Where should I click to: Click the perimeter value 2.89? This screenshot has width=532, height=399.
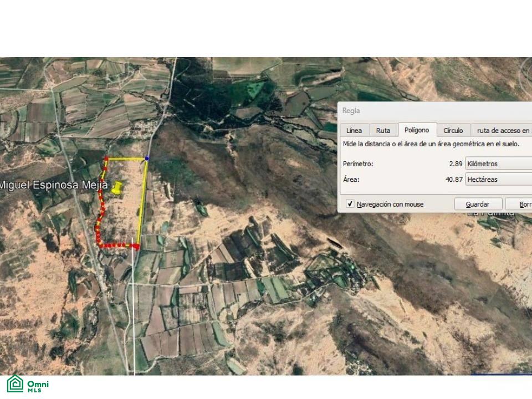(x=456, y=163)
